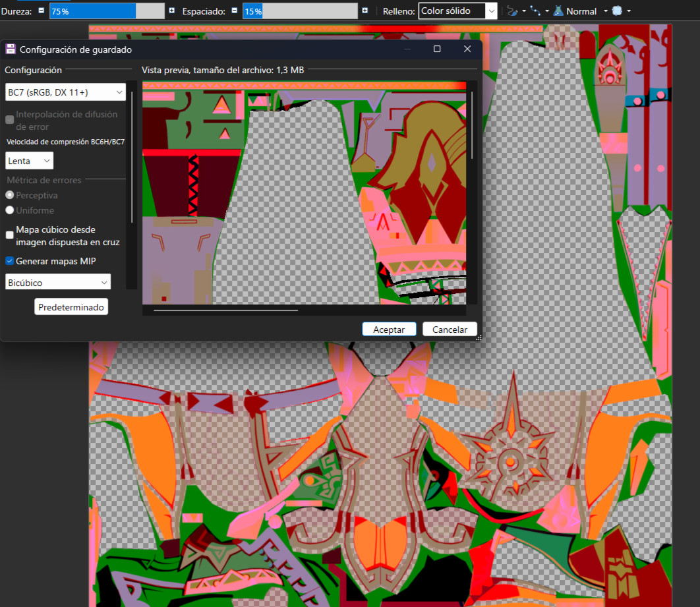Open the Relleno Color sólido dropdown
Screen dimensions: 700x607
(457, 11)
